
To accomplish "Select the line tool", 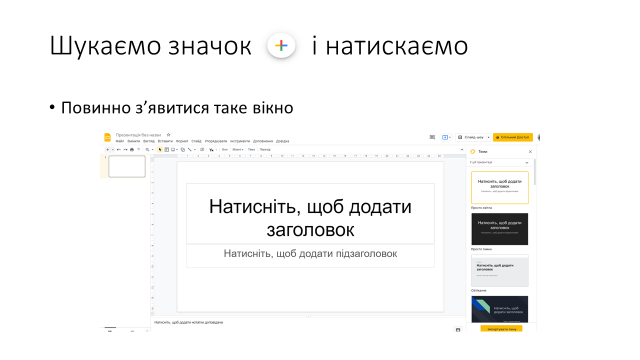I will (x=189, y=149).
